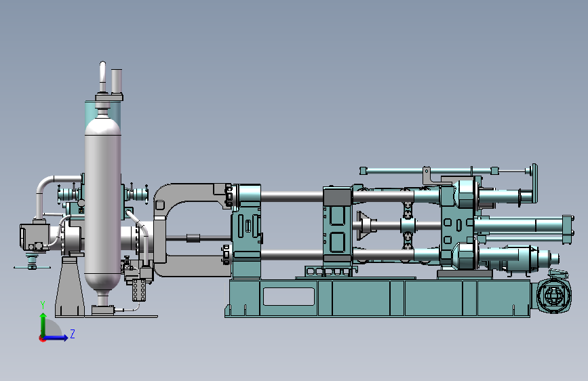Screen dimensions: 588x381
Task: Select the thin rod atop the machine
Action: 446,171
